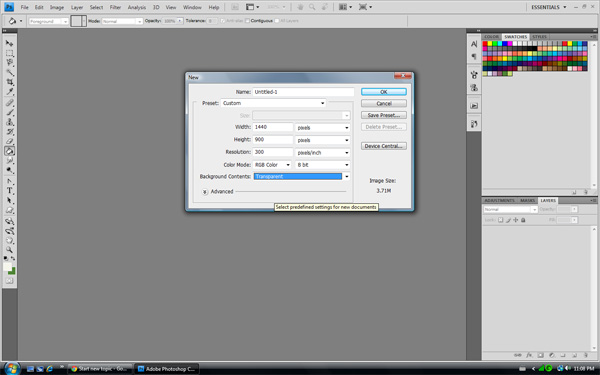Image resolution: width=600 pixels, height=375 pixels.
Task: Open the Paragraph panel icon
Action: point(474,56)
